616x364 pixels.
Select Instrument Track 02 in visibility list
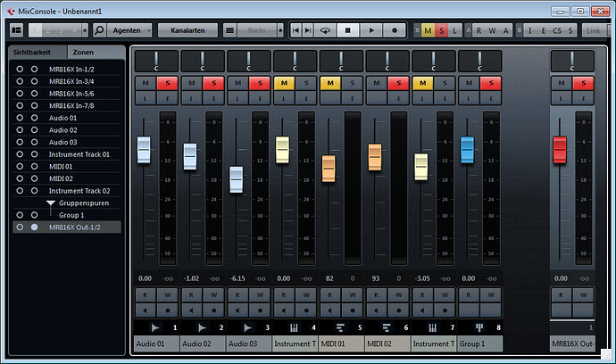(x=79, y=191)
